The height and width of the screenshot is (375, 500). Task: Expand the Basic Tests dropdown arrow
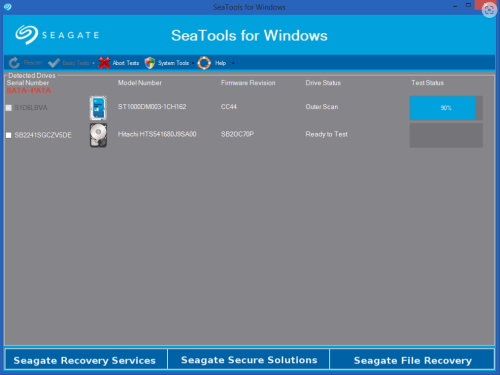93,63
